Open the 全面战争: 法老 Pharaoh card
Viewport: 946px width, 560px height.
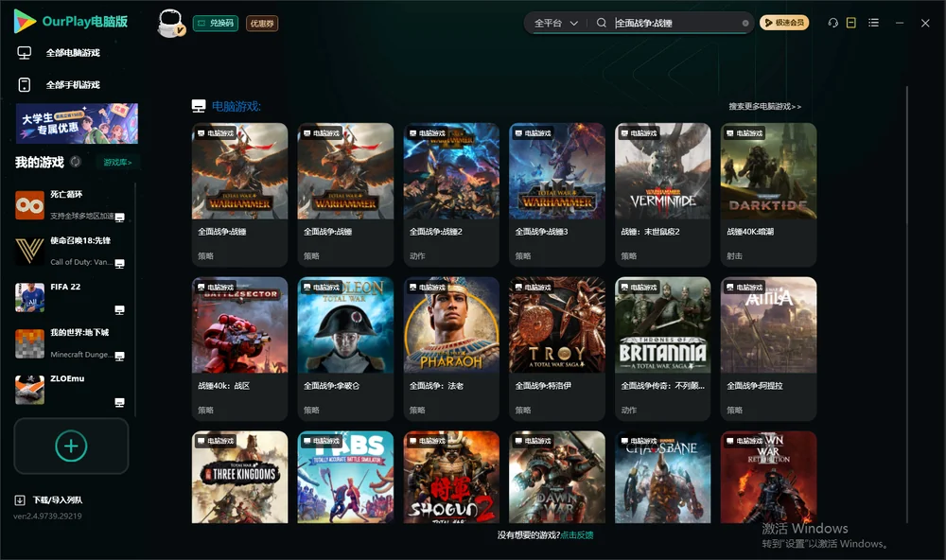click(451, 349)
